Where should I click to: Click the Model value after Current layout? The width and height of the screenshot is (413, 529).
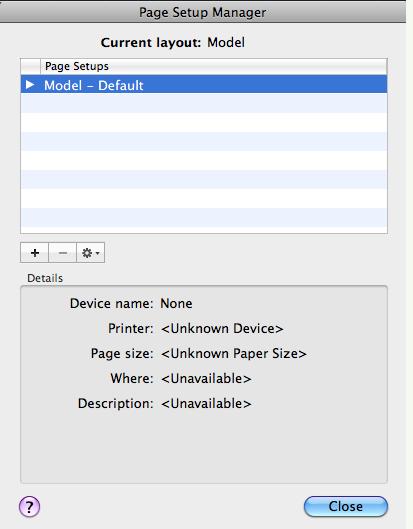(x=226, y=43)
